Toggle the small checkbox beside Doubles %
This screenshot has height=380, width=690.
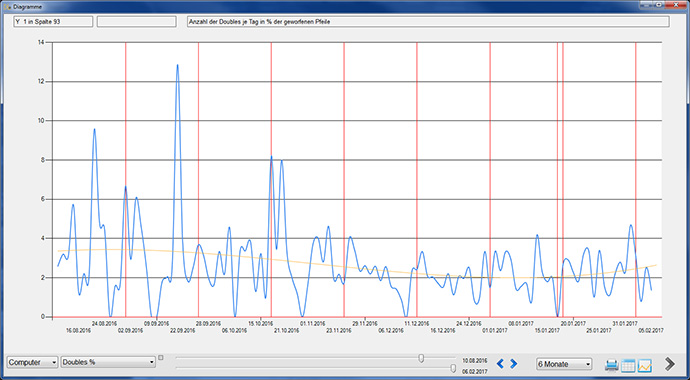pyautogui.click(x=161, y=358)
